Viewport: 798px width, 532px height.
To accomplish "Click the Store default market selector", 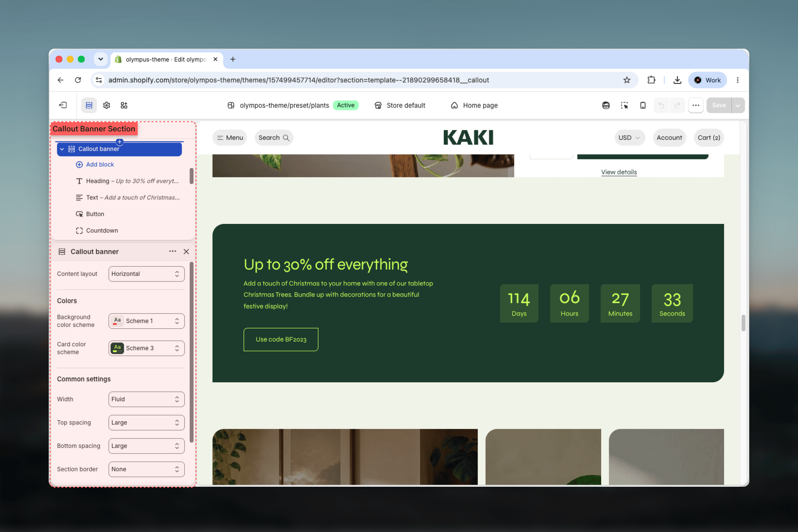I will pyautogui.click(x=399, y=105).
